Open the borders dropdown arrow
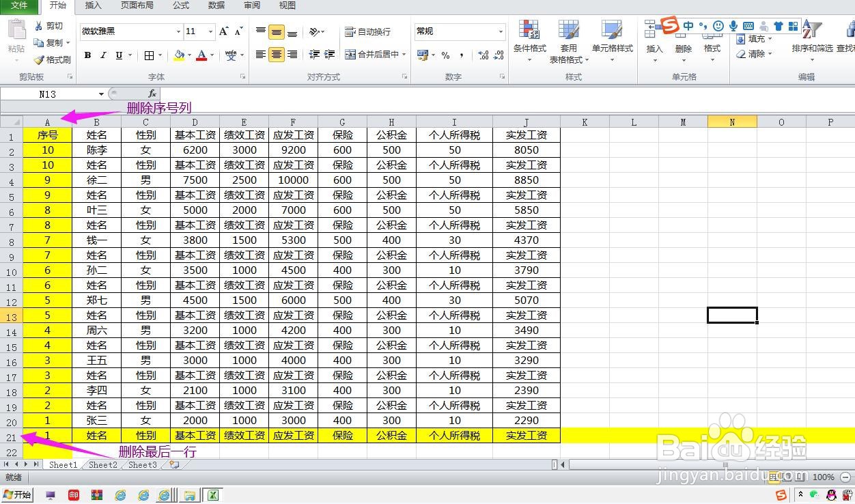 (160, 55)
